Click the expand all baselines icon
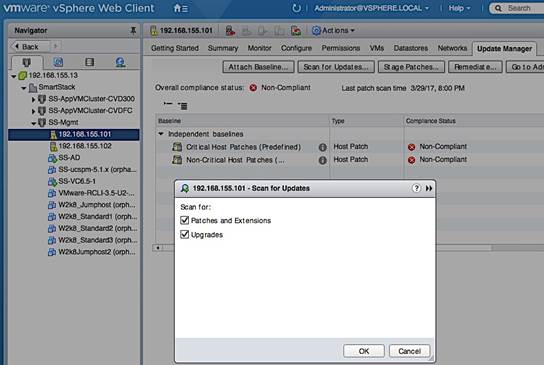The height and width of the screenshot is (365, 544). [183, 105]
